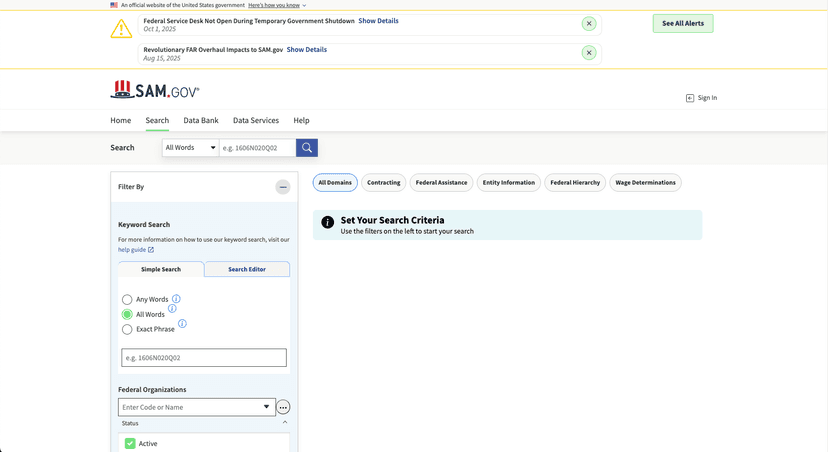Select the Exact Phrase radio button
828x452 pixels.
click(127, 329)
